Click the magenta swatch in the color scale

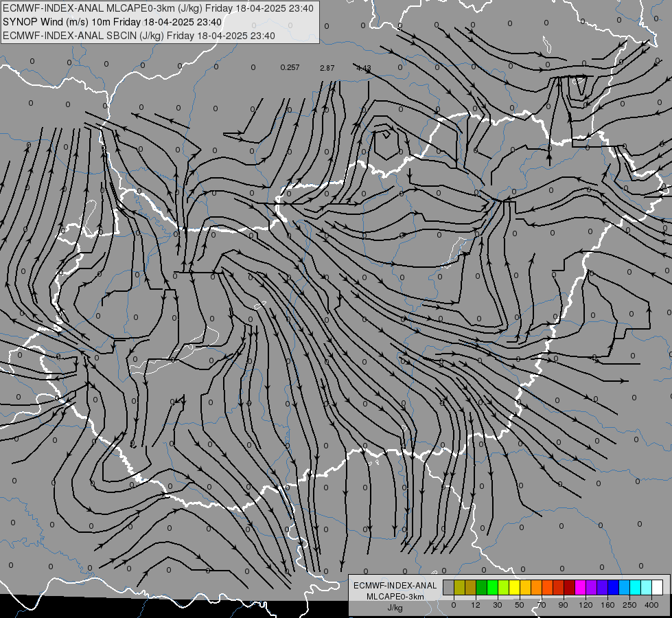coord(580,587)
